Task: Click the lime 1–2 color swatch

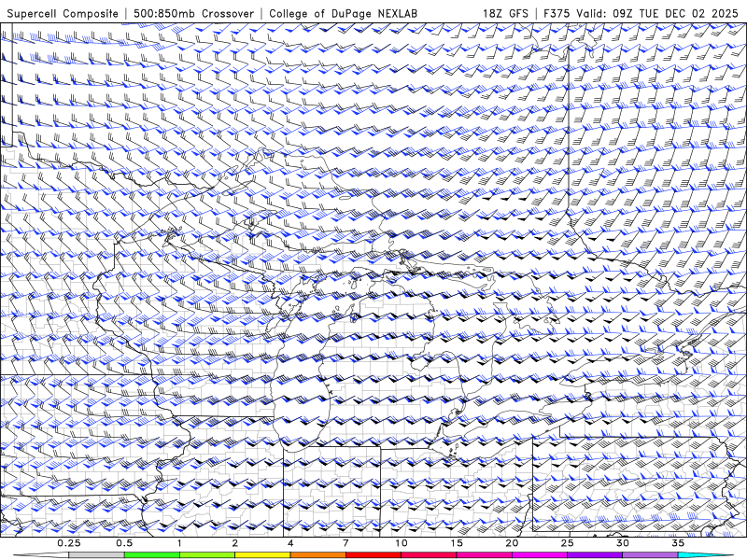Action: (x=207, y=555)
